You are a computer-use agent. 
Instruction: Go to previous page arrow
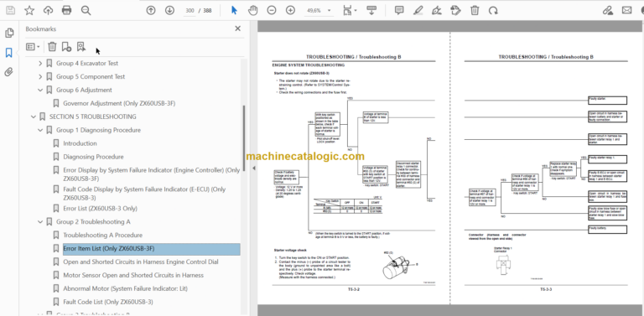pos(151,10)
